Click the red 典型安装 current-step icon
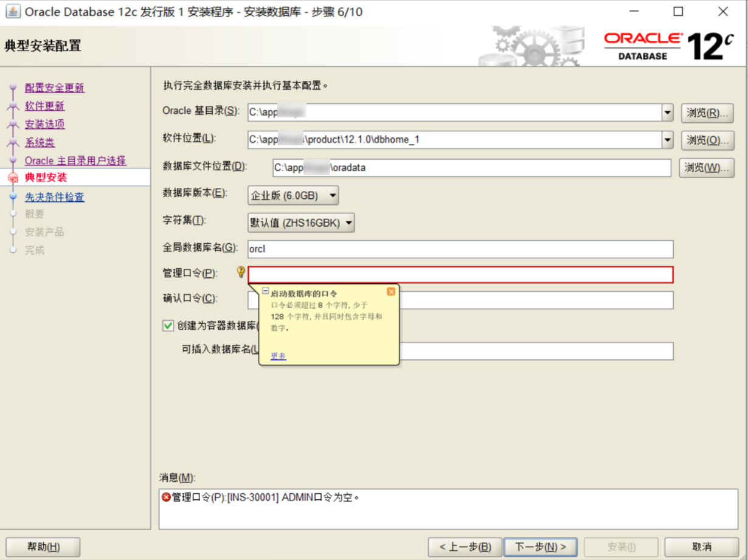The width and height of the screenshot is (748, 560). click(13, 178)
